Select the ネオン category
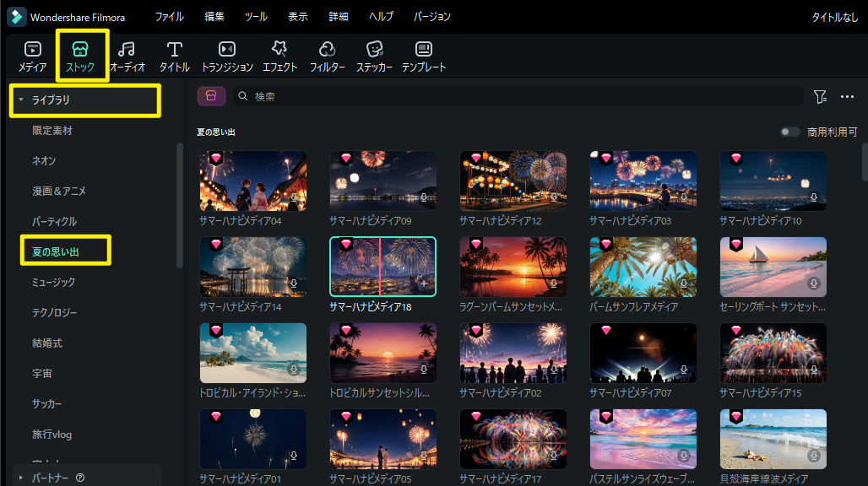Screen dimensions: 868x486 pyautogui.click(x=44, y=161)
